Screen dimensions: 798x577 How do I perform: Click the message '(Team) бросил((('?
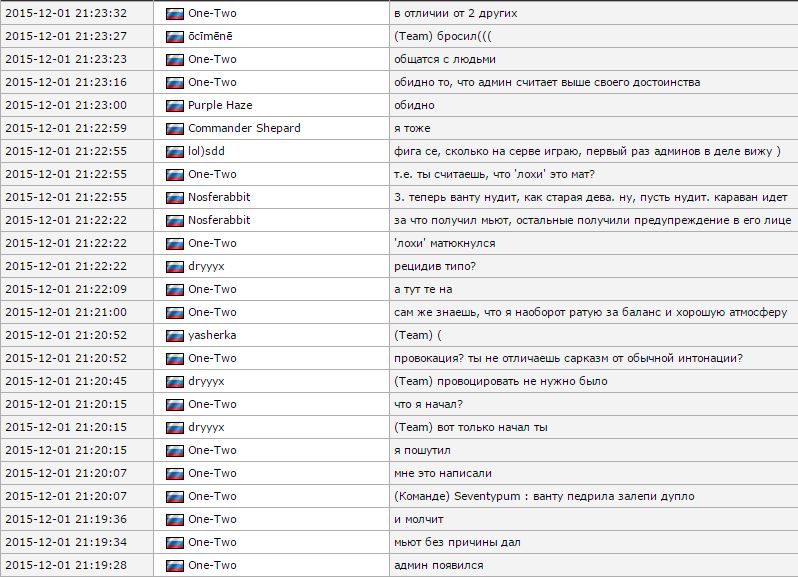[x=444, y=36]
